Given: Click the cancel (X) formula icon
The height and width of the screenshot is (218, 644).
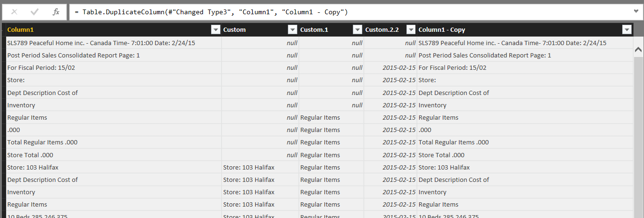Looking at the screenshot, I should coord(14,12).
